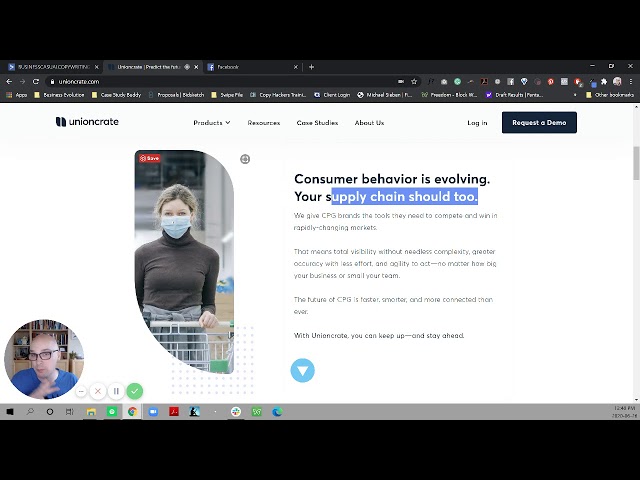Click the Log in link

pos(477,122)
